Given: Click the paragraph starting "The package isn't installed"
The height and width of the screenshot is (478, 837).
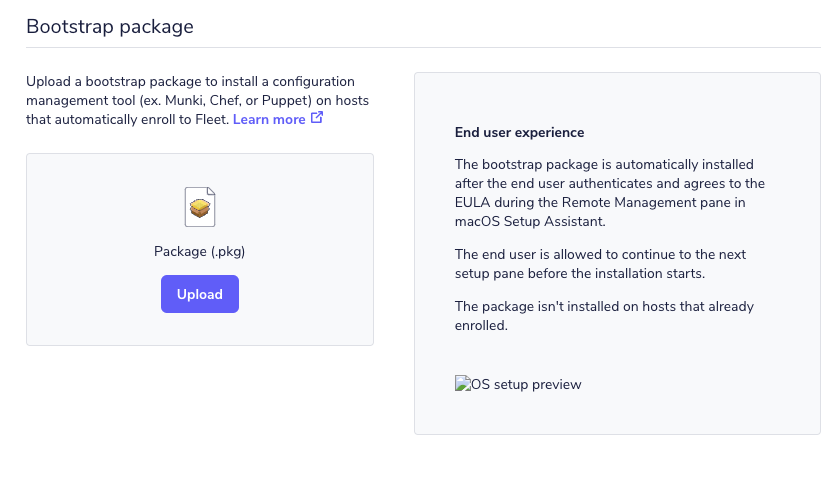Looking at the screenshot, I should 604,315.
